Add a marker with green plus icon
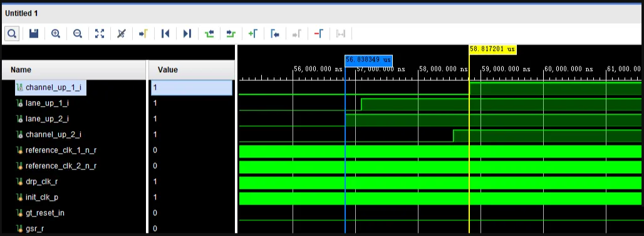The height and width of the screenshot is (236, 644). 252,34
